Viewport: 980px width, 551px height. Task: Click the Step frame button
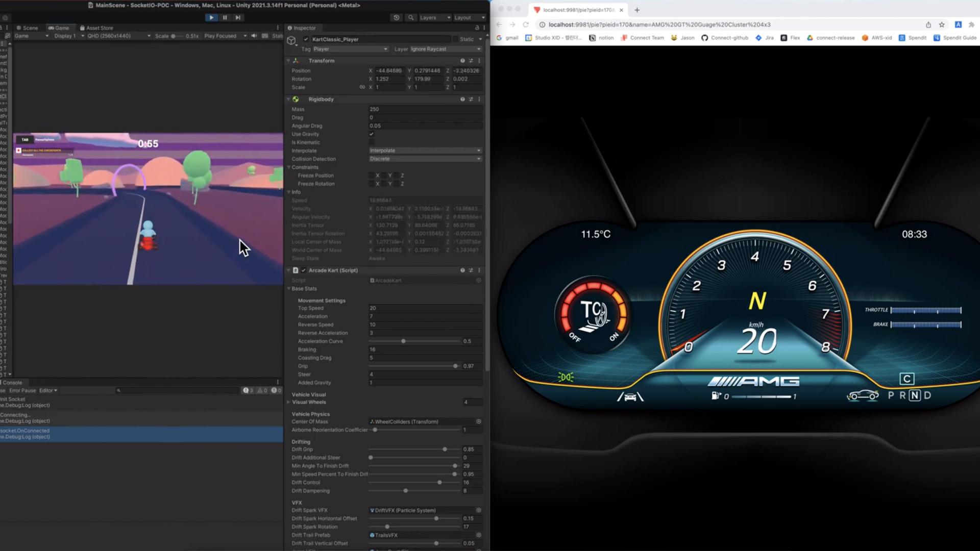pos(238,17)
